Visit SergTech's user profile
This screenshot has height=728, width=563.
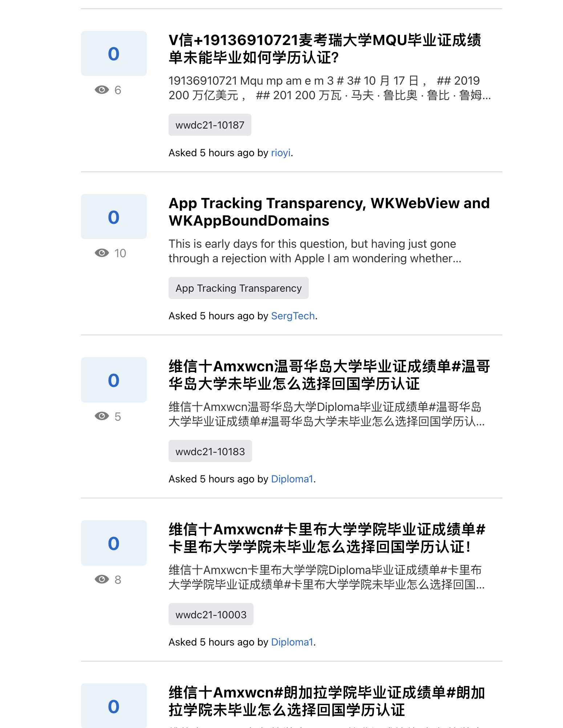click(x=293, y=316)
